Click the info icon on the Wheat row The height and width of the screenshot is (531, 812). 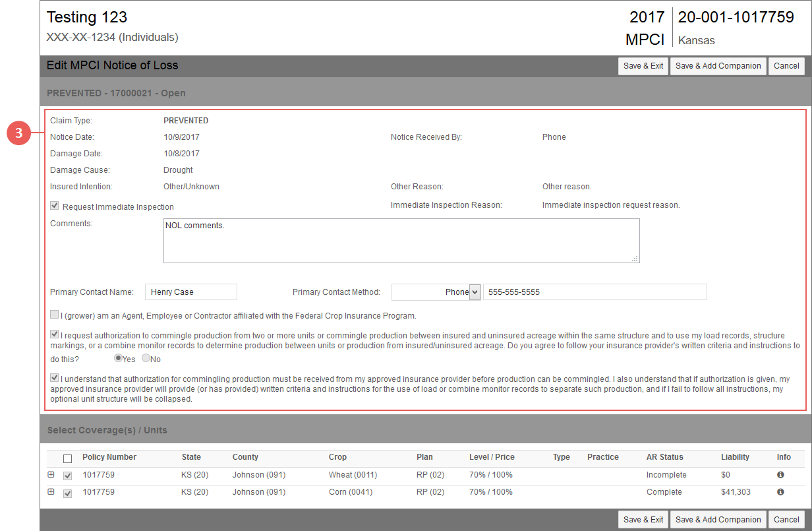point(780,474)
